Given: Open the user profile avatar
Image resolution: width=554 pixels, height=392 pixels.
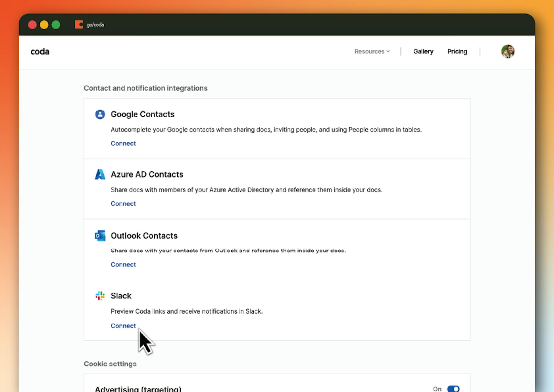Looking at the screenshot, I should pos(508,51).
